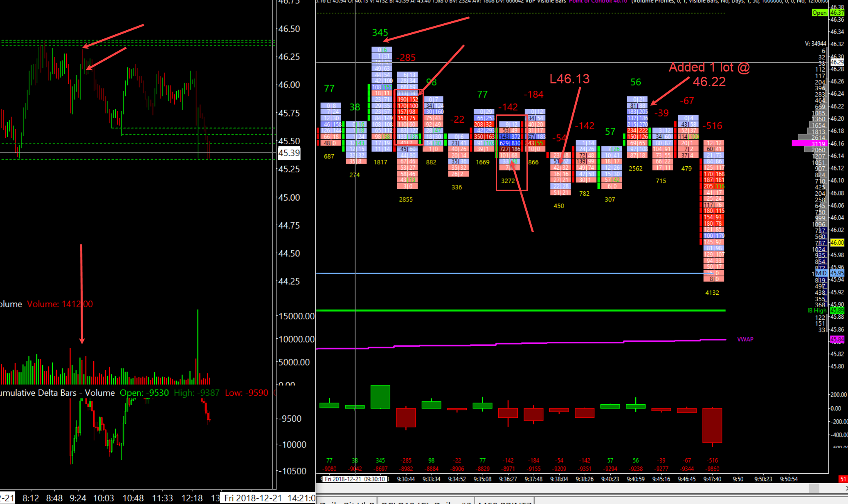This screenshot has height=504, width=848.
Task: Click the -285 delta label above the bar
Action: 406,58
